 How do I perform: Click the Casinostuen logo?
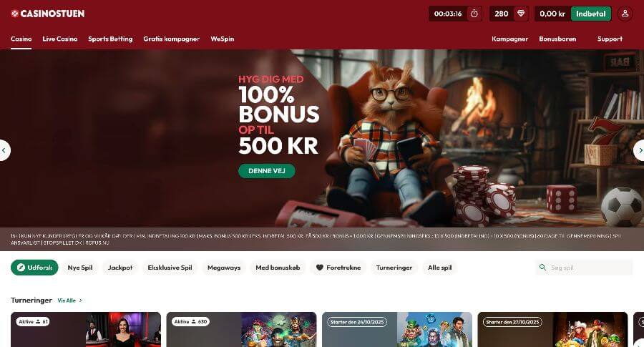[x=48, y=14]
